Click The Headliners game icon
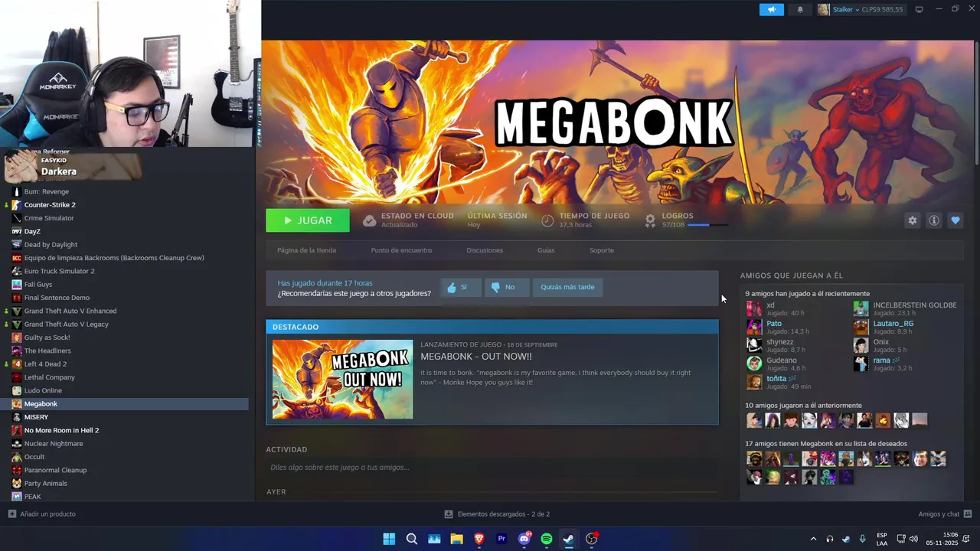 [x=17, y=350]
